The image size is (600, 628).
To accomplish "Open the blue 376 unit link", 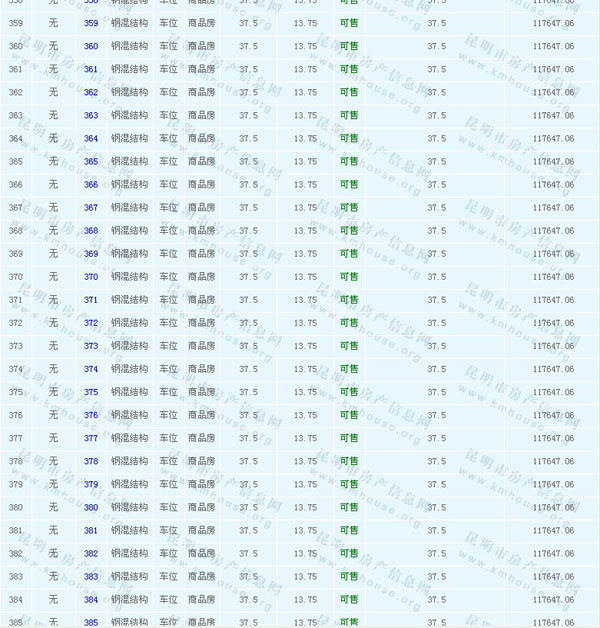I will tap(91, 415).
